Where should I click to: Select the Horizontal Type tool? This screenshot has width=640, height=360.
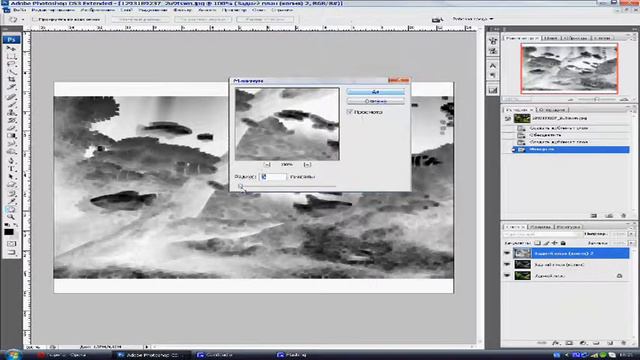point(11,169)
